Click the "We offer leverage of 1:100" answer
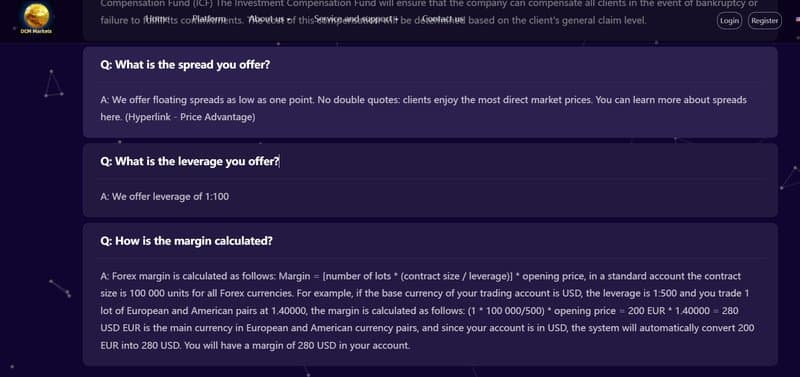The image size is (800, 377). coord(164,196)
